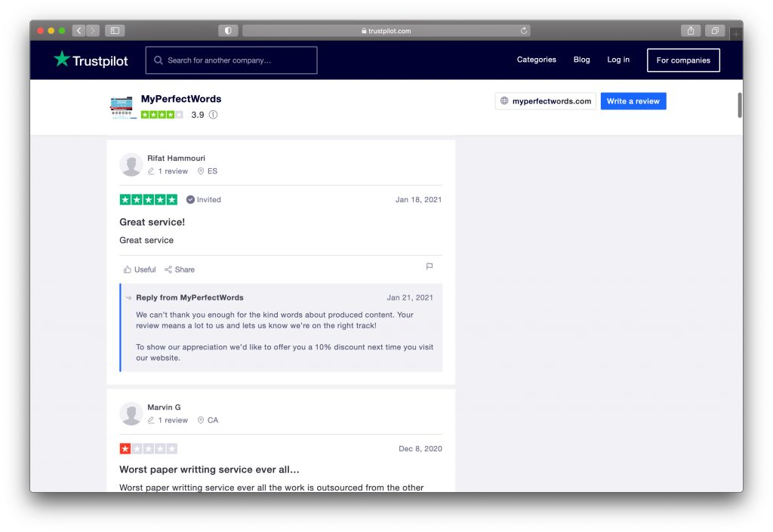Click the reply arrow icon by MyPerfectWords reply
Screen dimensions: 773x532
tap(128, 297)
